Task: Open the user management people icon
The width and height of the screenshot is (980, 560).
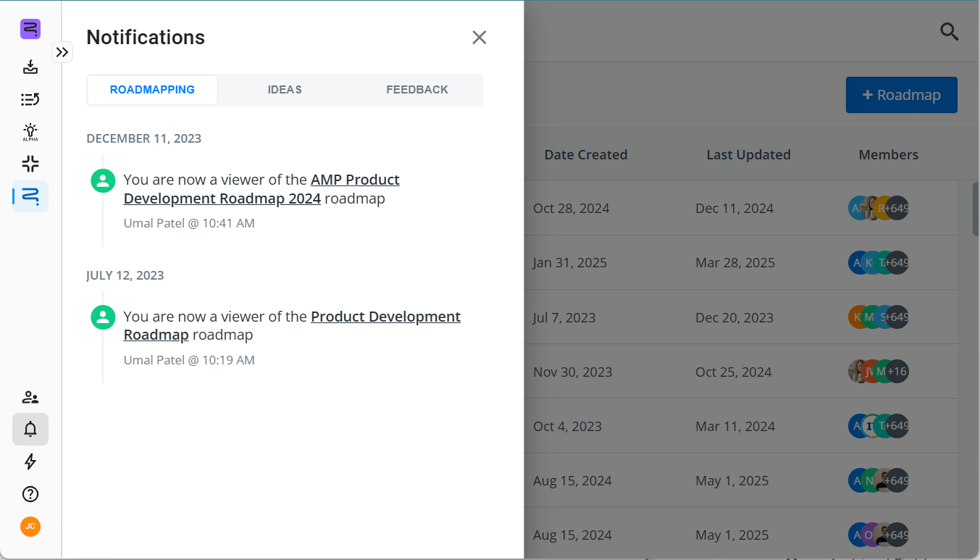Action: point(30,397)
